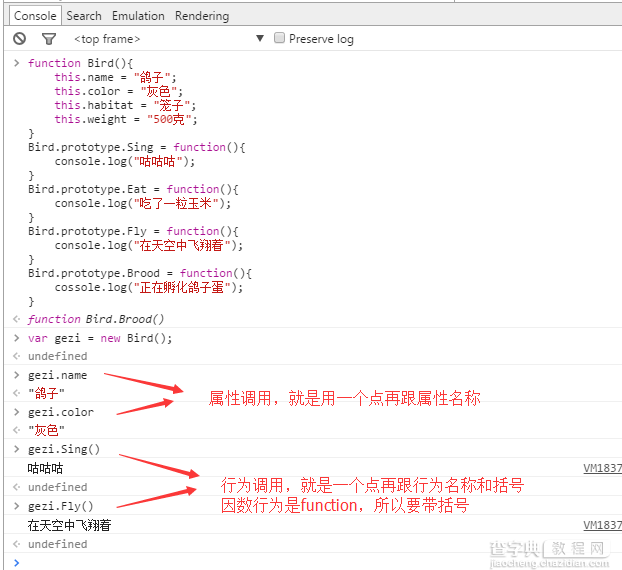The width and height of the screenshot is (622, 570).
Task: Click the 'function Bird.Brood()' result line
Action: coord(96,319)
